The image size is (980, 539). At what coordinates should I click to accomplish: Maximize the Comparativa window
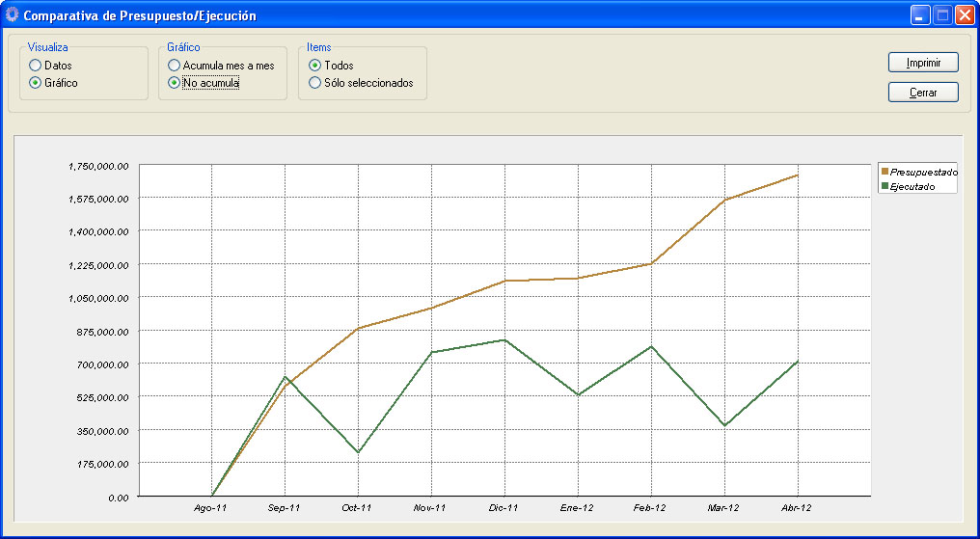tap(942, 15)
